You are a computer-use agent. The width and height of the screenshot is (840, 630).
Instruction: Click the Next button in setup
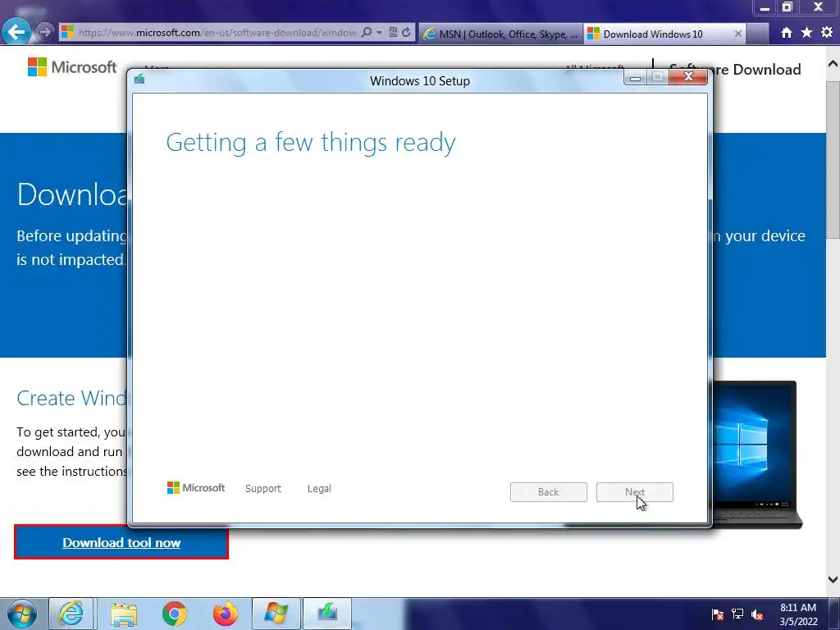click(635, 492)
